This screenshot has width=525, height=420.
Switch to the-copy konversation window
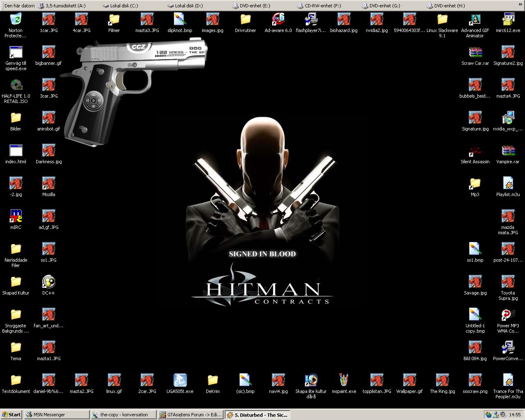[x=123, y=415]
